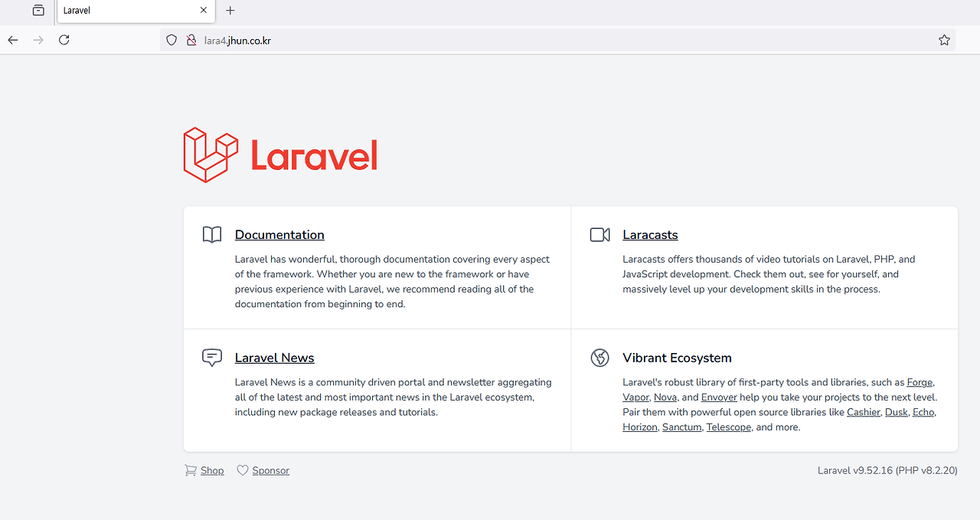This screenshot has height=520, width=980.
Task: Click the shield tracking protection icon
Action: (171, 40)
